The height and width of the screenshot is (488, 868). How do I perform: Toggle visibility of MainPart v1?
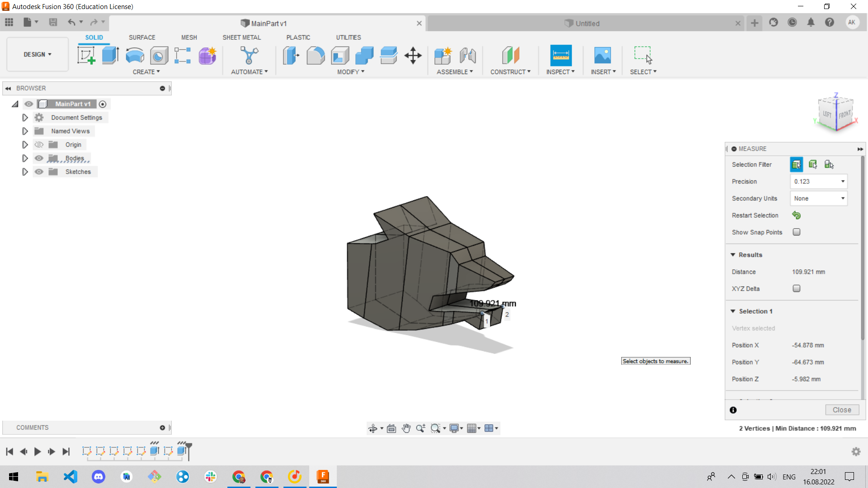tap(29, 104)
